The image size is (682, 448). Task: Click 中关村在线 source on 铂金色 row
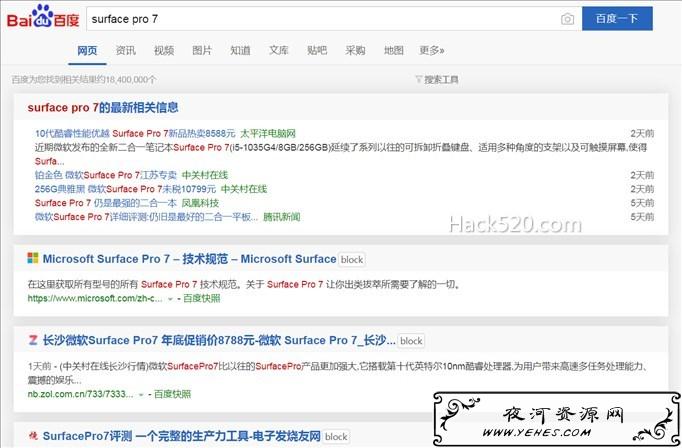[205, 175]
